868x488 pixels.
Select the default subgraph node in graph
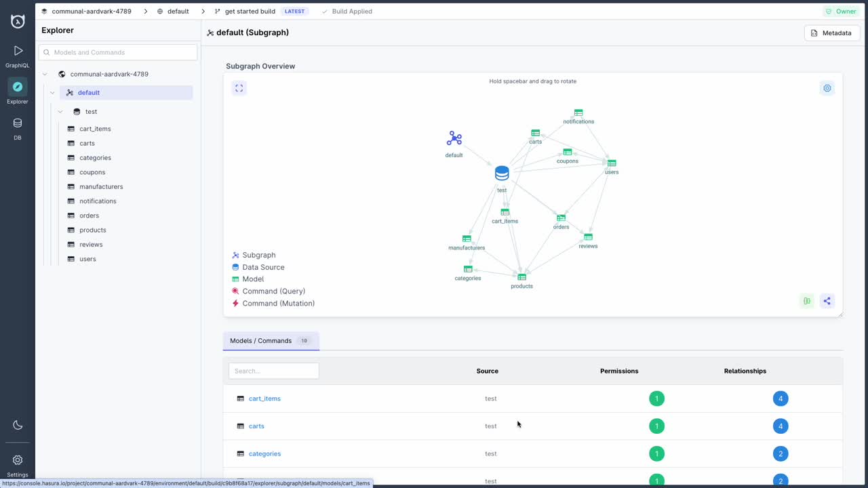click(x=454, y=139)
